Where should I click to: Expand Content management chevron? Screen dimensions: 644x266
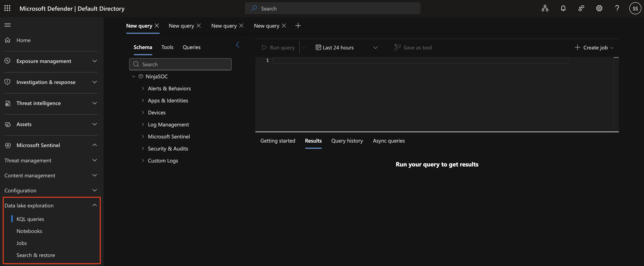point(94,175)
